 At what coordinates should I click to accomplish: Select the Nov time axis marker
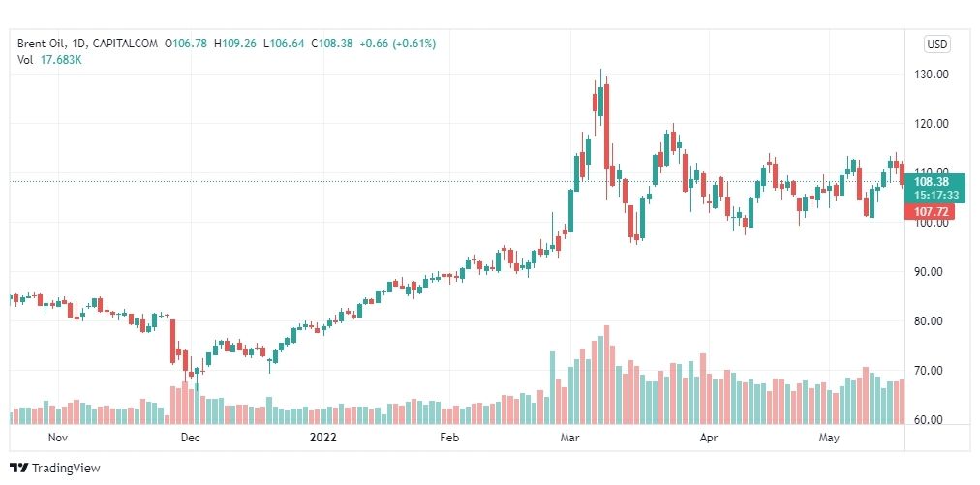click(x=57, y=438)
